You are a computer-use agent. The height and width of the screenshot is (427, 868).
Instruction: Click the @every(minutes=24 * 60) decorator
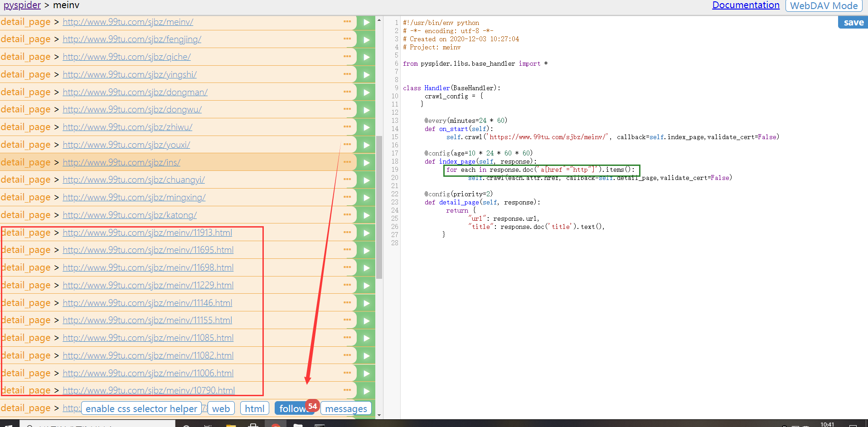466,121
